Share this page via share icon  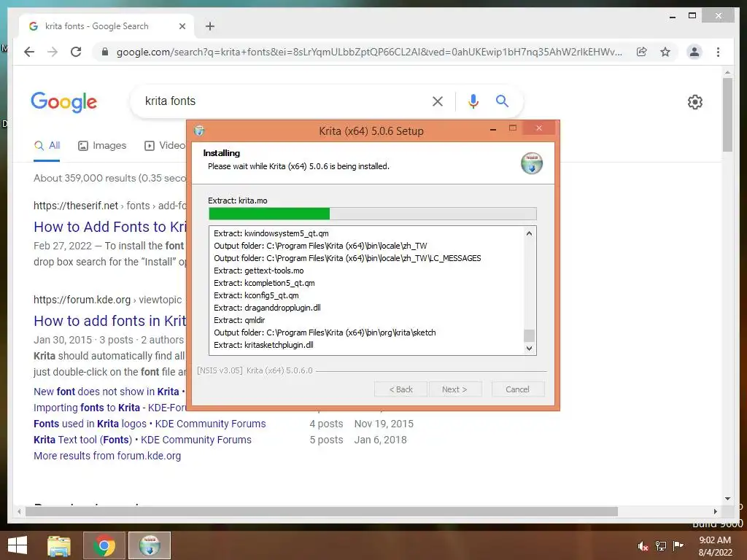click(x=642, y=52)
